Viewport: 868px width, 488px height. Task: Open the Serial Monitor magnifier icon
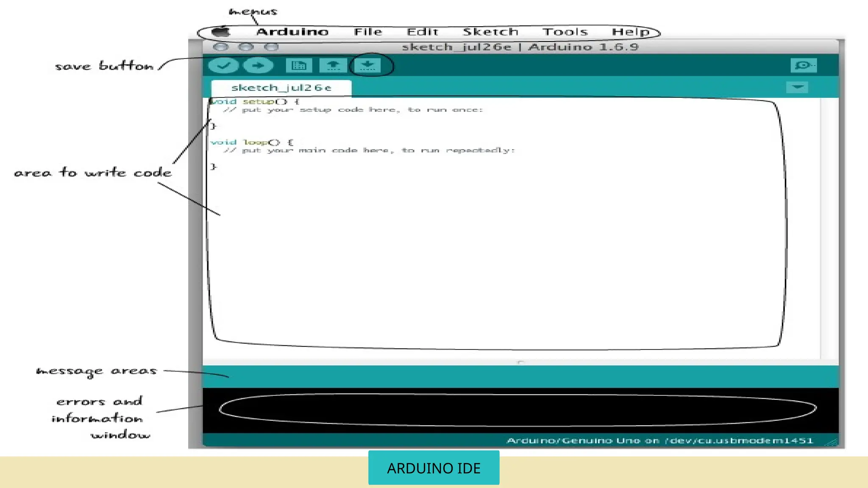(804, 65)
